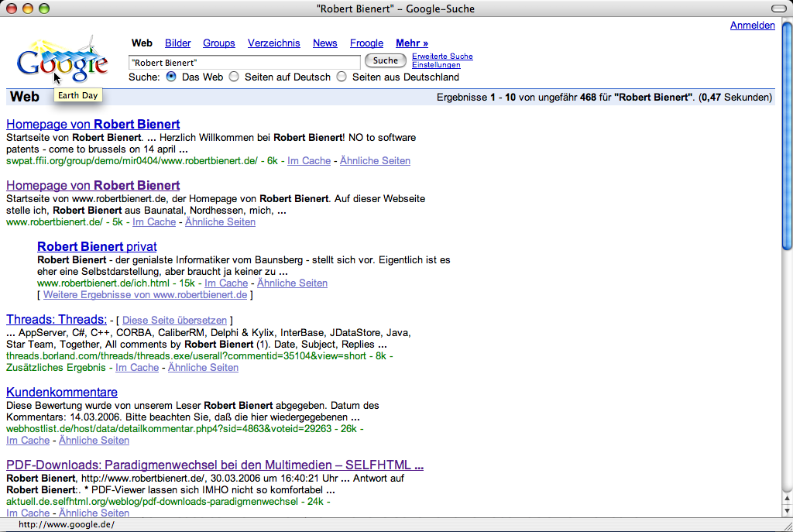Open Im Cache for the swpat.ffii.org result
793x532 pixels.
click(309, 161)
